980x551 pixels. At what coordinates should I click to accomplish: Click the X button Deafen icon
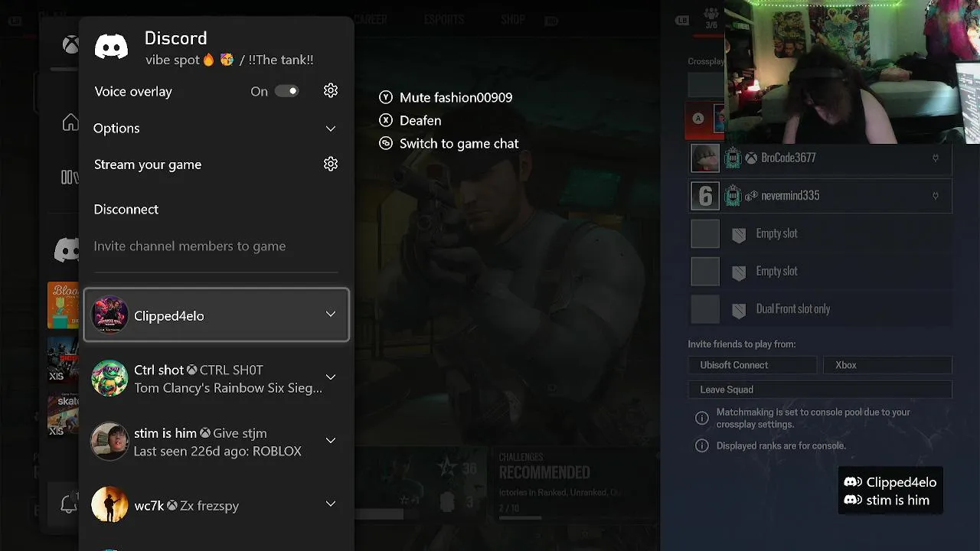click(386, 120)
